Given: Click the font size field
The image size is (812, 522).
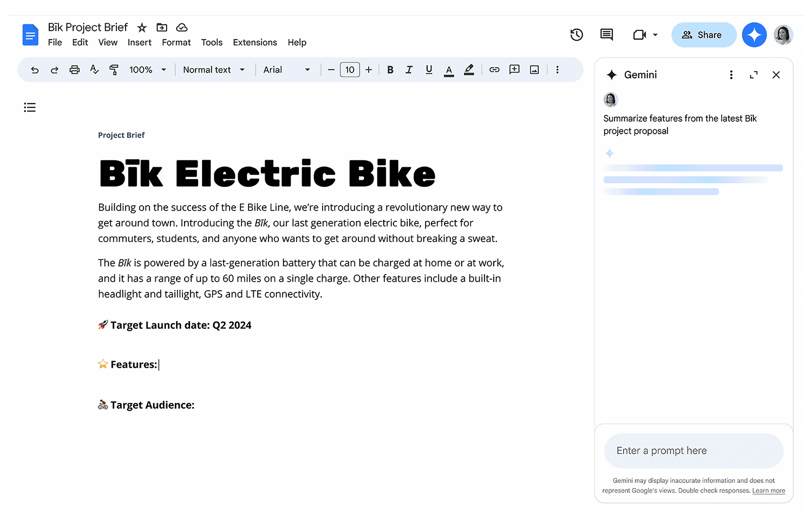Looking at the screenshot, I should click(x=350, y=70).
